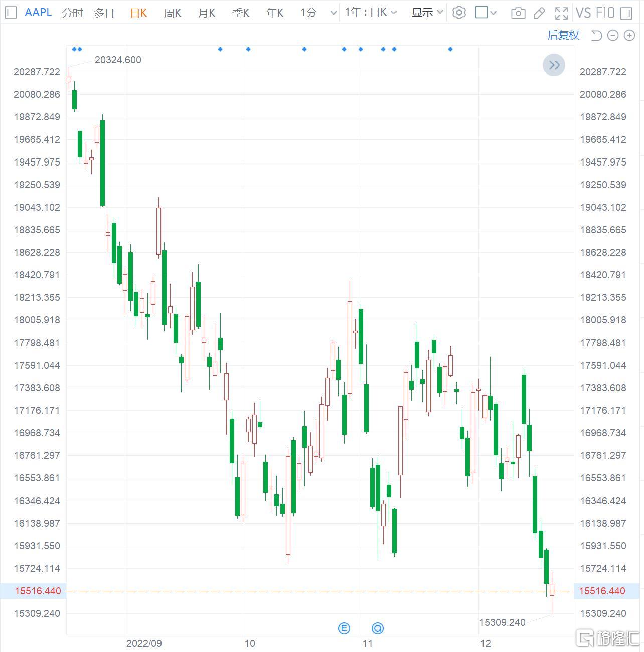
Task: Click the E earnings event marker
Action: [344, 628]
